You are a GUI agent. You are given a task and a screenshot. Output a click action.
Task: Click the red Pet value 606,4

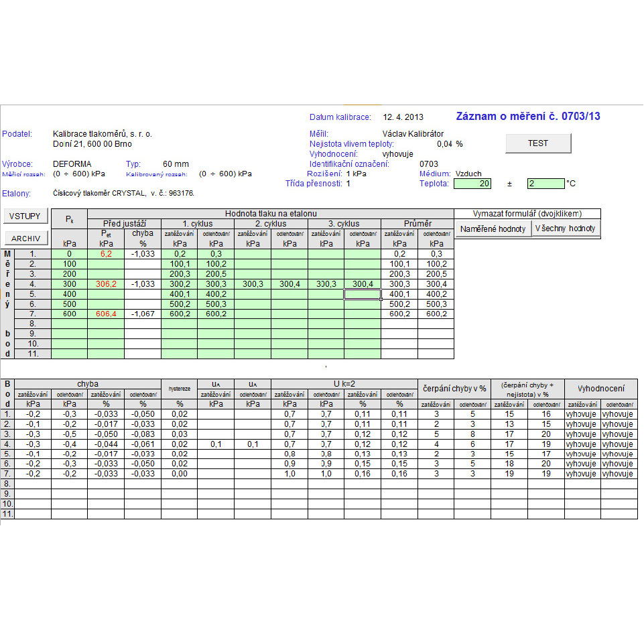pos(106,314)
